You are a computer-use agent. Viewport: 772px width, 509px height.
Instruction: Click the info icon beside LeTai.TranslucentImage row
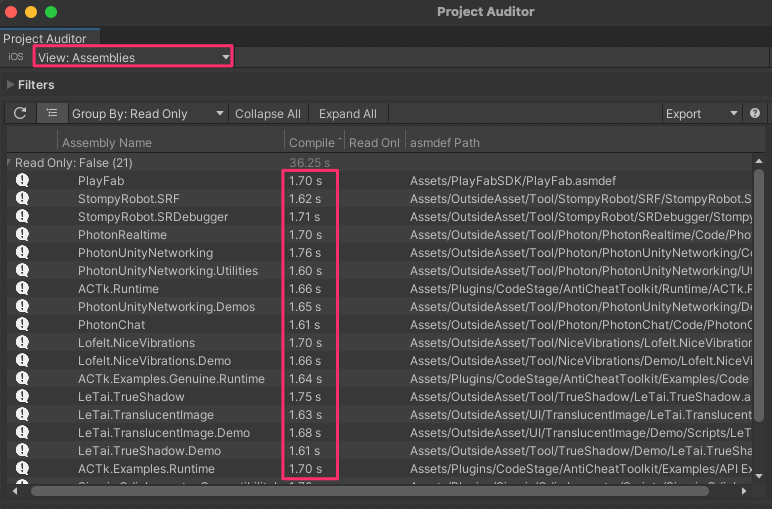[x=22, y=414]
